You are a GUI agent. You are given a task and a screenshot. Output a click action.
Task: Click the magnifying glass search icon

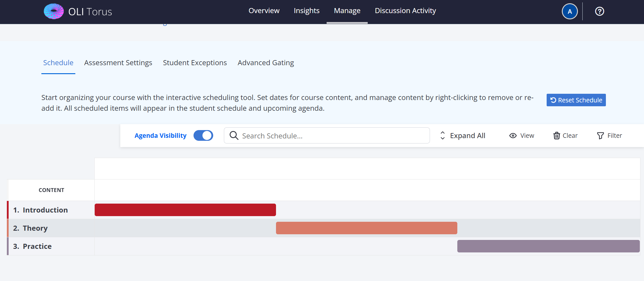click(234, 136)
